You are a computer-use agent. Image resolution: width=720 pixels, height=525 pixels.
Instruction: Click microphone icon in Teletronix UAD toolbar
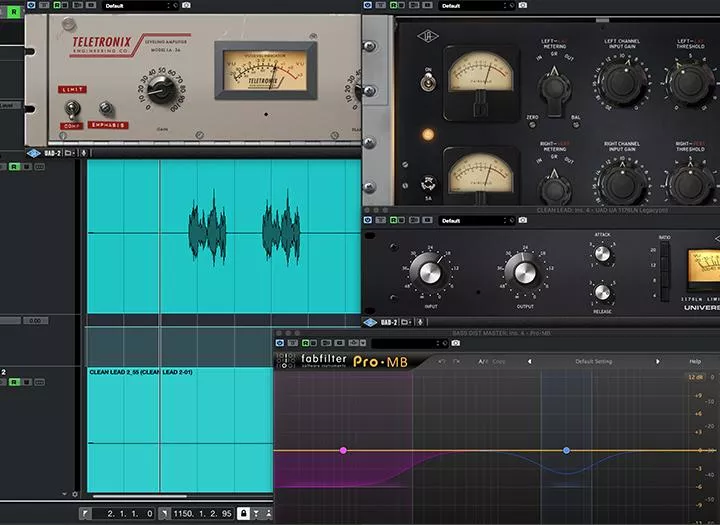pos(84,153)
